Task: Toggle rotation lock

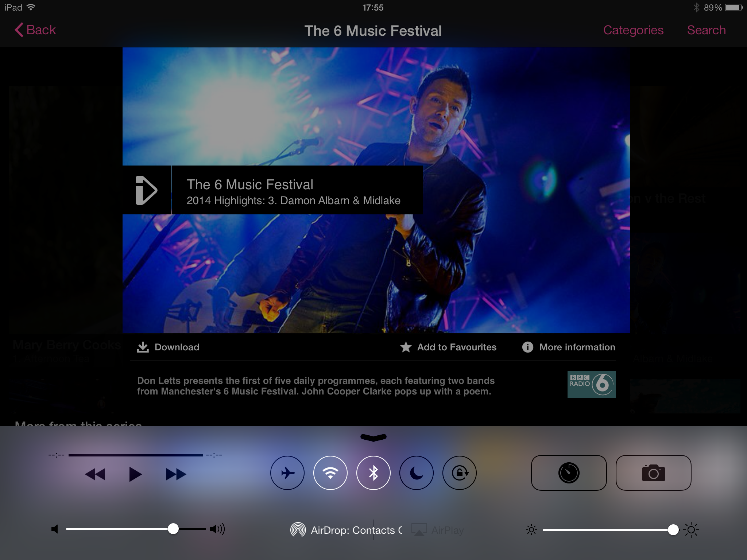Action: 460,473
